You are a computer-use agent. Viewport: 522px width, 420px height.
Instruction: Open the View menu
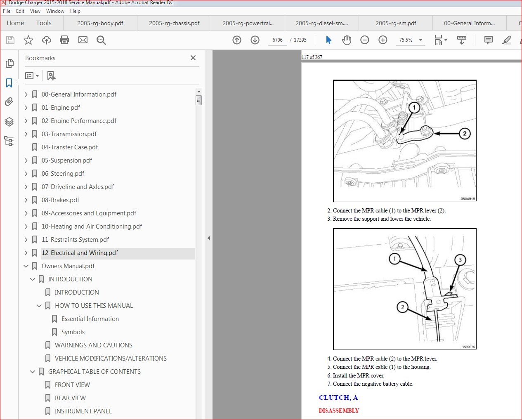click(35, 11)
